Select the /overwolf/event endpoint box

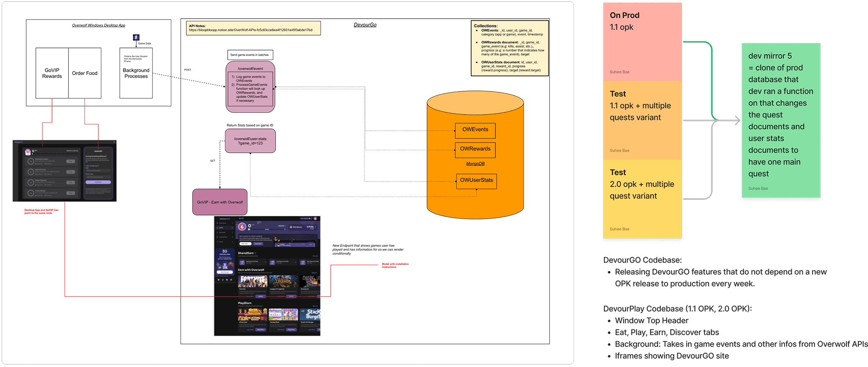click(250, 87)
